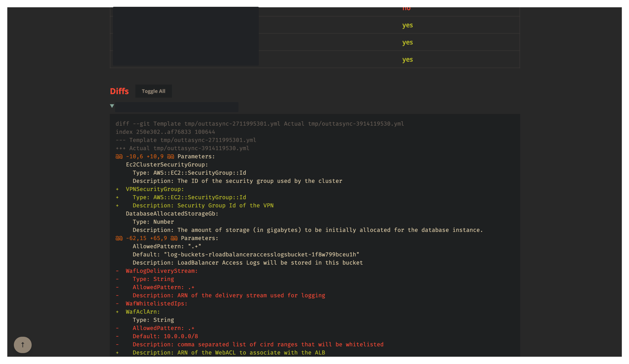Click the removed 'WafLogDeliveryStream:' line
Viewport: 629px width, 364px height.
pos(162,271)
